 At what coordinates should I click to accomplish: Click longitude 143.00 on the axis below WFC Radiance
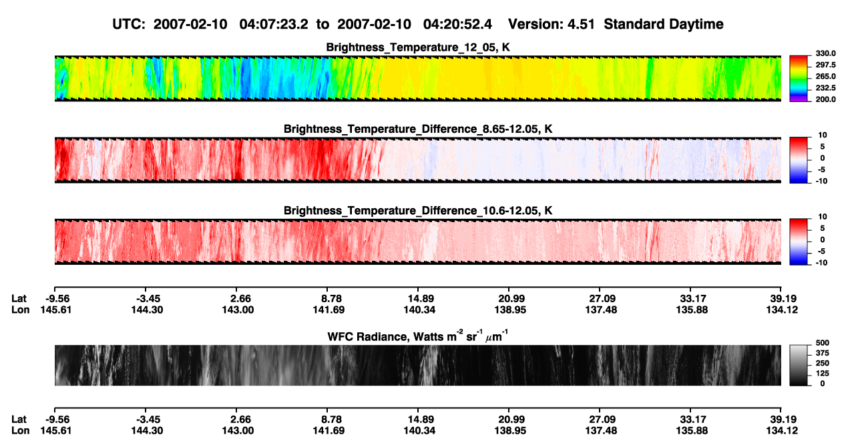point(238,431)
